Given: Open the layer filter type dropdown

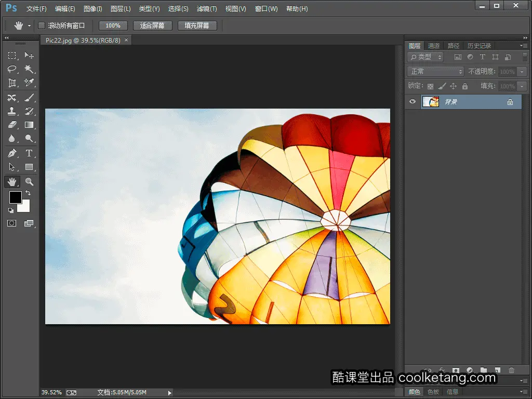Looking at the screenshot, I should coord(425,57).
